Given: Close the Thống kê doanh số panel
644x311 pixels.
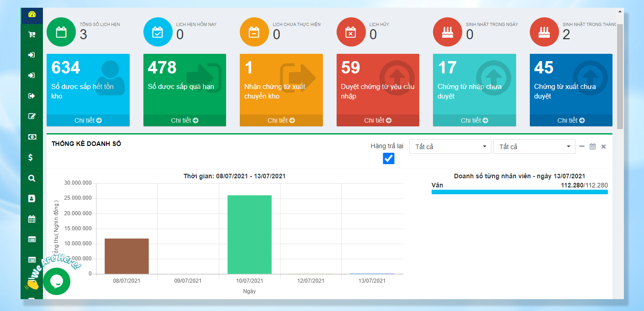Looking at the screenshot, I should pyautogui.click(x=603, y=146).
